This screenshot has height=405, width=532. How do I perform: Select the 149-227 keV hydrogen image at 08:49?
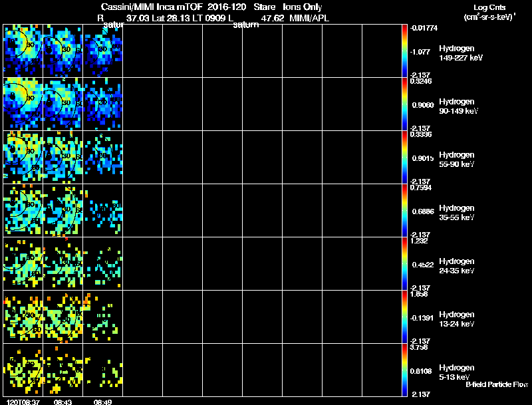click(x=102, y=51)
